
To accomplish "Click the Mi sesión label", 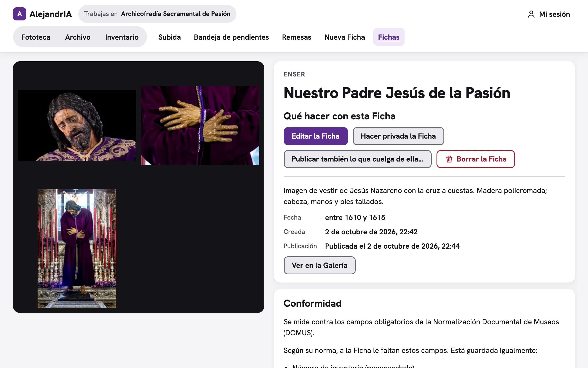I will (x=554, y=14).
